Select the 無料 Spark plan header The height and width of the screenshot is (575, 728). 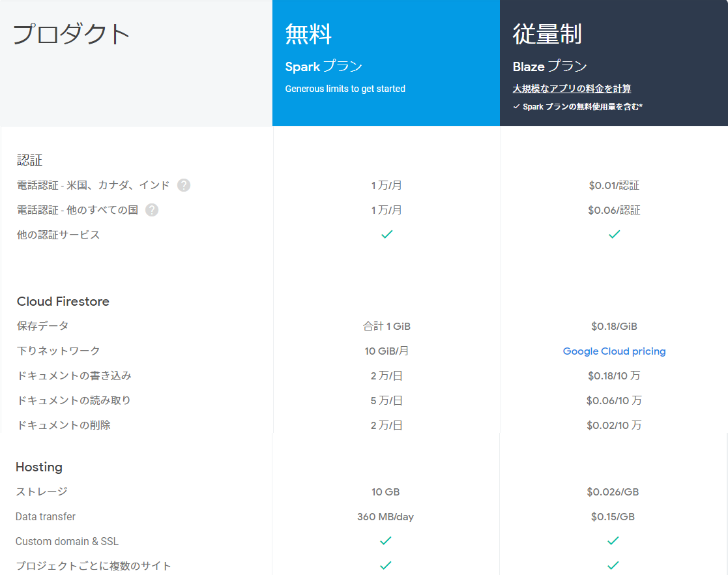[x=386, y=63]
